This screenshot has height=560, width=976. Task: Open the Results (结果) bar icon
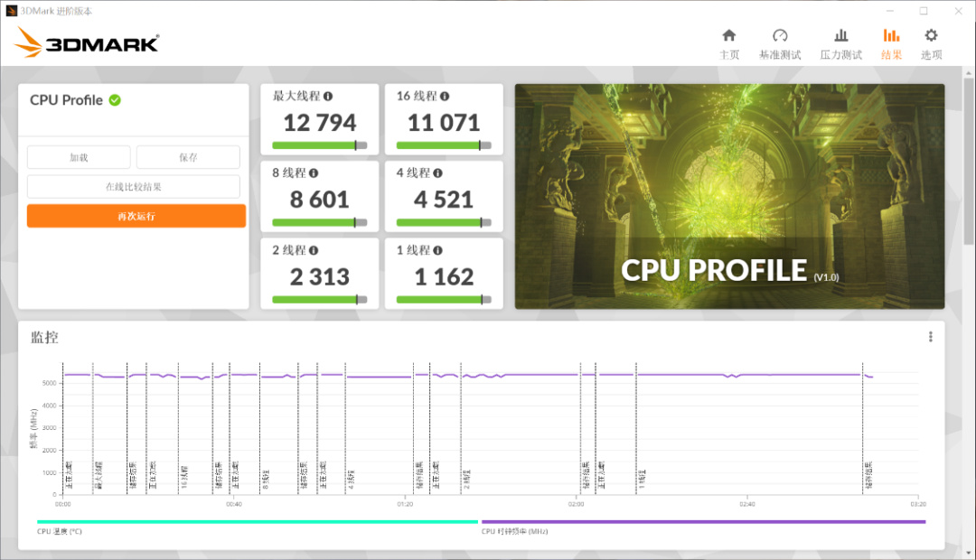click(891, 35)
